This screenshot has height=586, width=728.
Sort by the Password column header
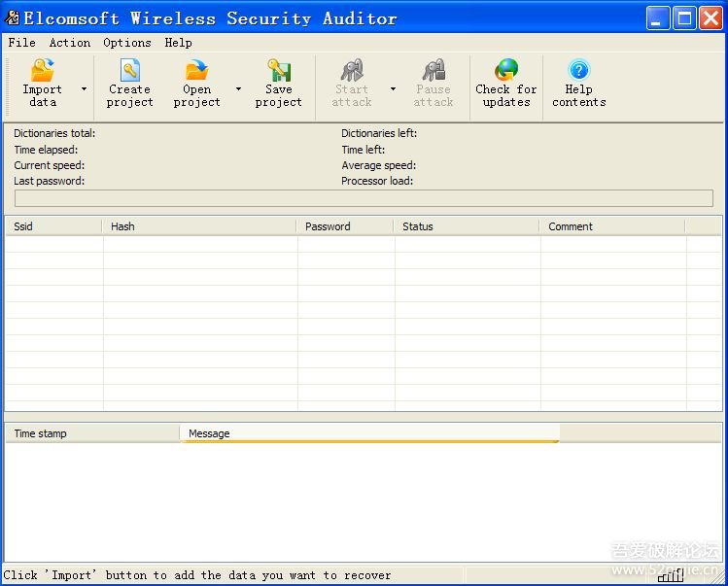345,226
